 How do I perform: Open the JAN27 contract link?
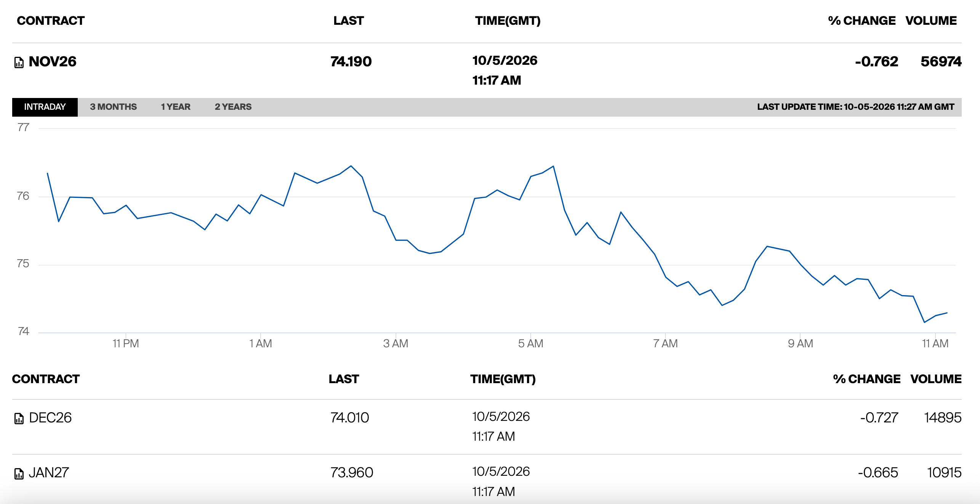pyautogui.click(x=49, y=473)
